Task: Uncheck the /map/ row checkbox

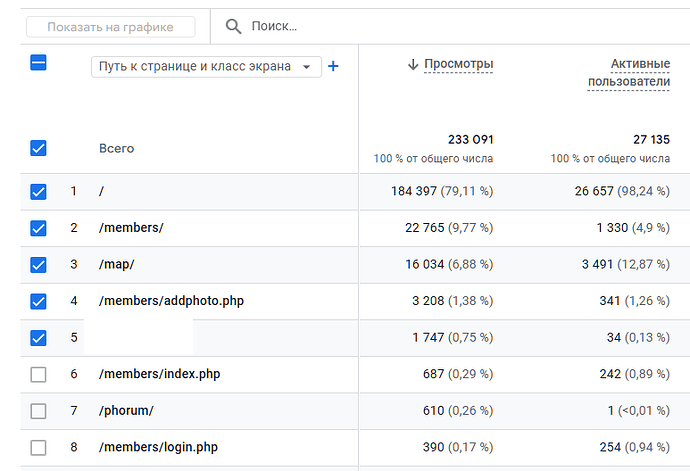Action: pyautogui.click(x=38, y=265)
